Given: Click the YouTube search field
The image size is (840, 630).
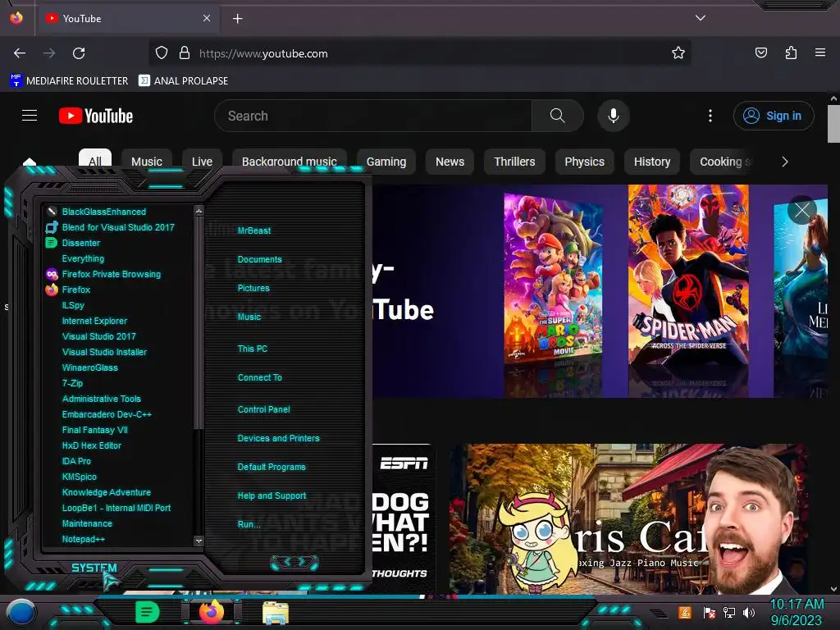Looking at the screenshot, I should point(373,116).
